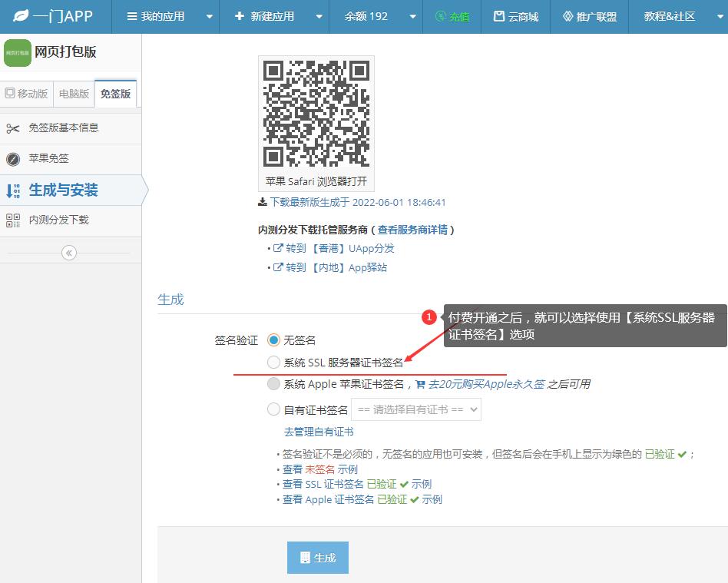The width and height of the screenshot is (728, 583).
Task: Click the QR grid icon beside 内测分发下载
Action: click(x=13, y=220)
